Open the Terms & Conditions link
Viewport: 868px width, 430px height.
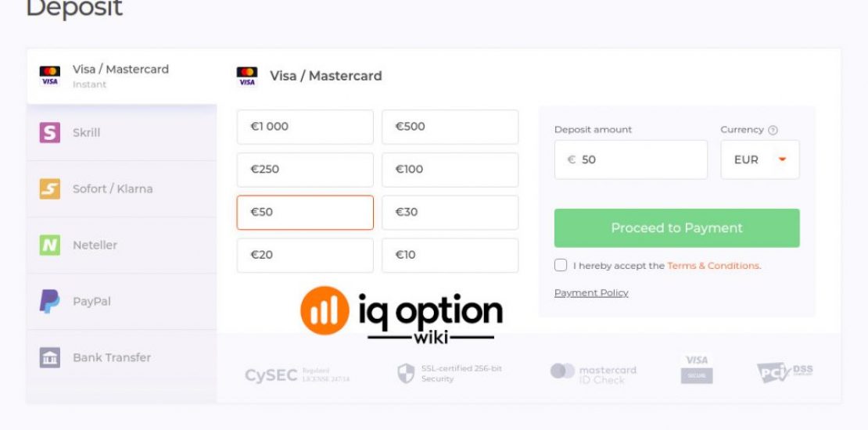713,266
